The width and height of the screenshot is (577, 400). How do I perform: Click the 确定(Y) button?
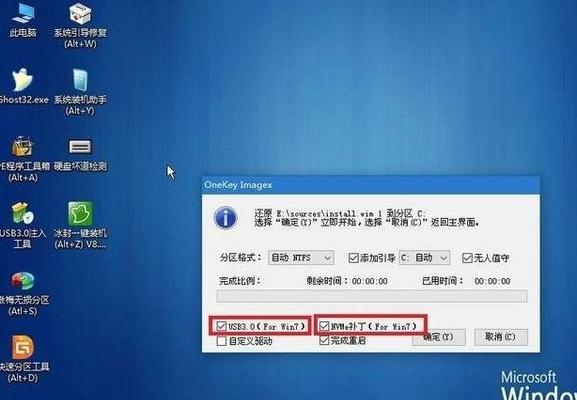(438, 337)
